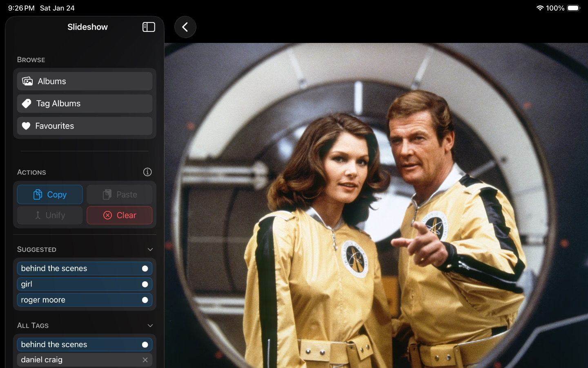The width and height of the screenshot is (588, 368).
Task: Collapse the All Tags section
Action: pyautogui.click(x=150, y=325)
